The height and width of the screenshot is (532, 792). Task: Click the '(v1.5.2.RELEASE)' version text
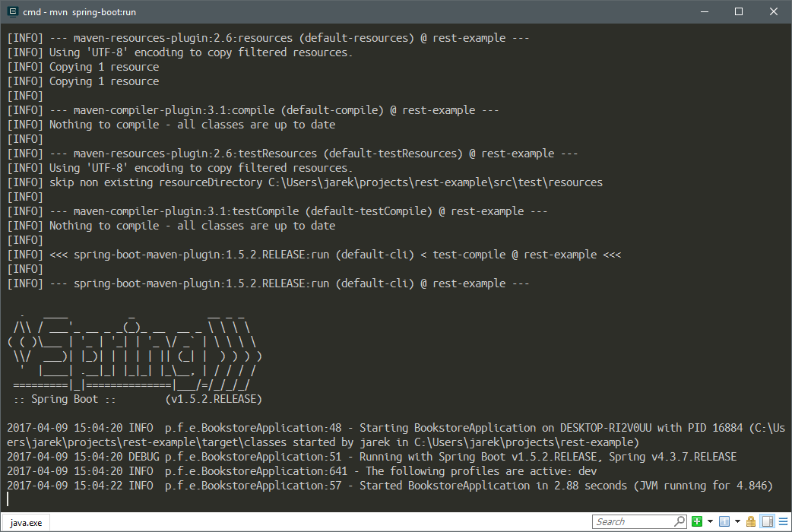click(x=214, y=399)
